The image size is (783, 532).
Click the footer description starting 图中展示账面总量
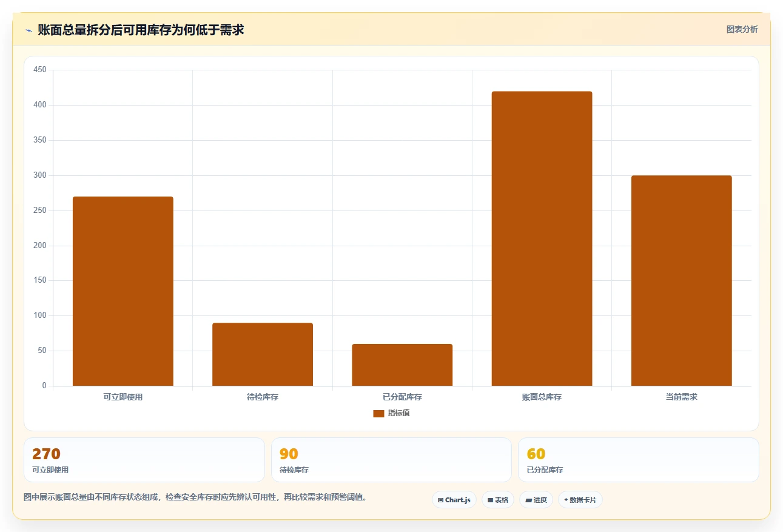point(195,497)
